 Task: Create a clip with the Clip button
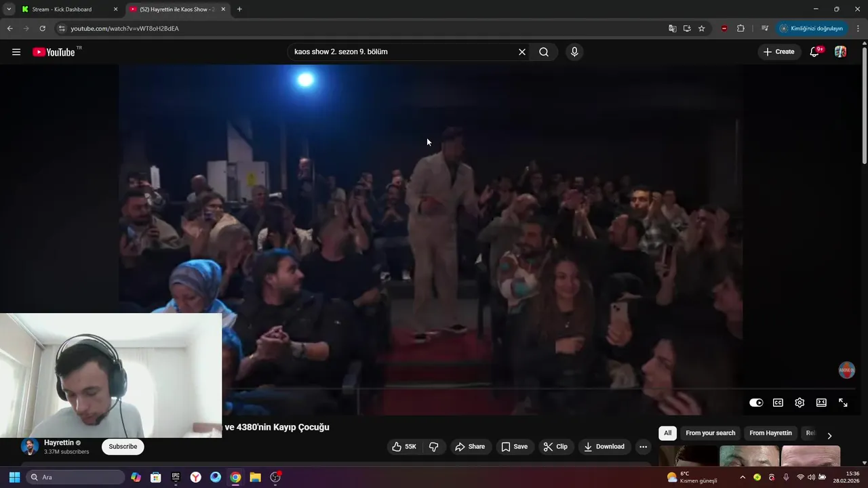pyautogui.click(x=555, y=447)
